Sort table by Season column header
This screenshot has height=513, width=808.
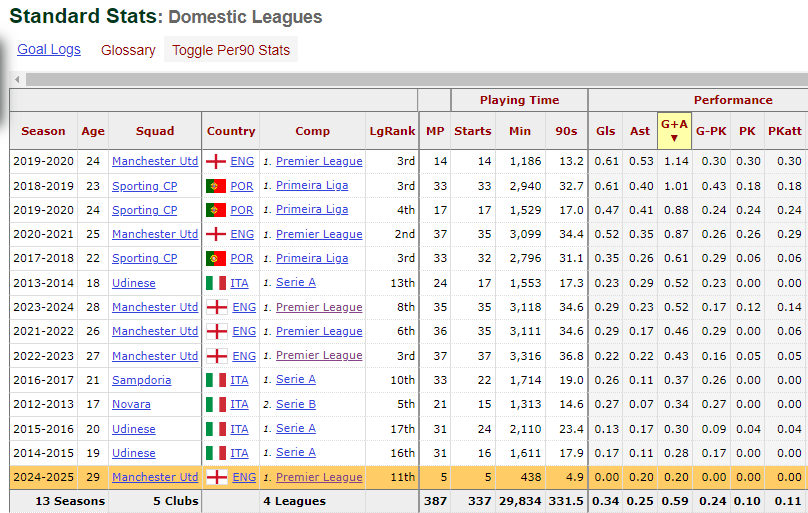coord(43,131)
